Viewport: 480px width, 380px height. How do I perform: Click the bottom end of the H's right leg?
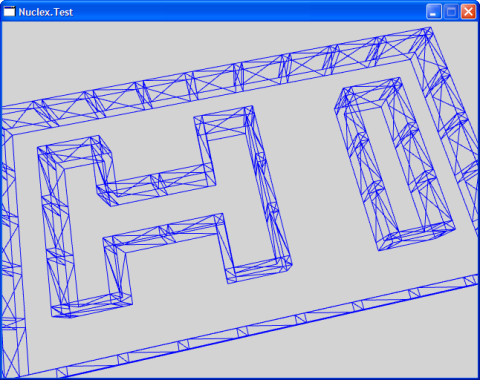259,271
